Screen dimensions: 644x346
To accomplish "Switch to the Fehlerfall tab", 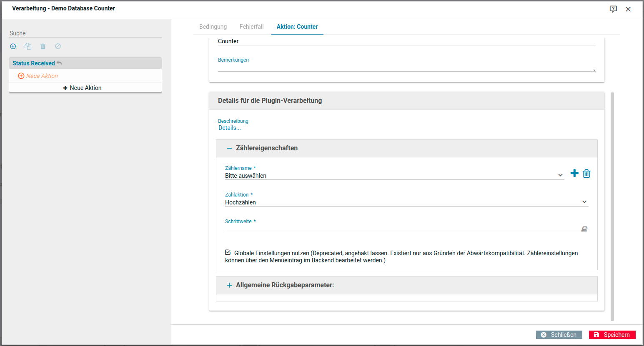I will [251, 27].
